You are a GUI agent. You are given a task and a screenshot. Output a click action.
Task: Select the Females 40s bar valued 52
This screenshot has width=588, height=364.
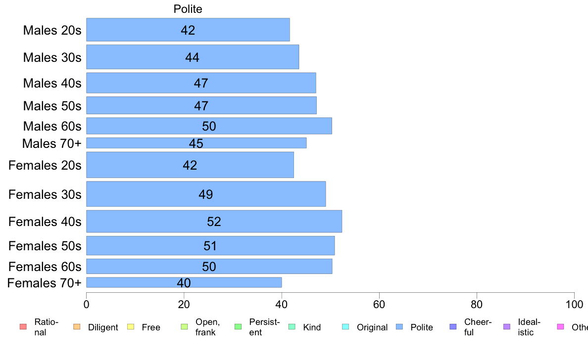pos(214,222)
